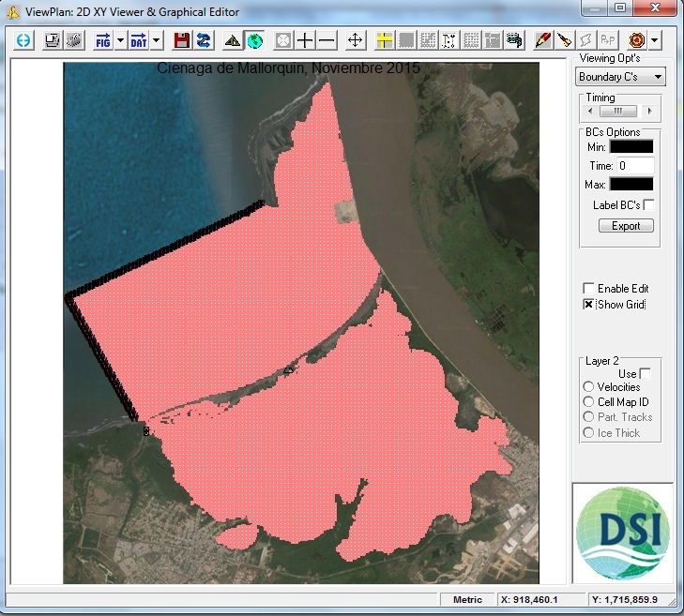Click the export DAT icon
684x616 pixels.
pos(139,40)
